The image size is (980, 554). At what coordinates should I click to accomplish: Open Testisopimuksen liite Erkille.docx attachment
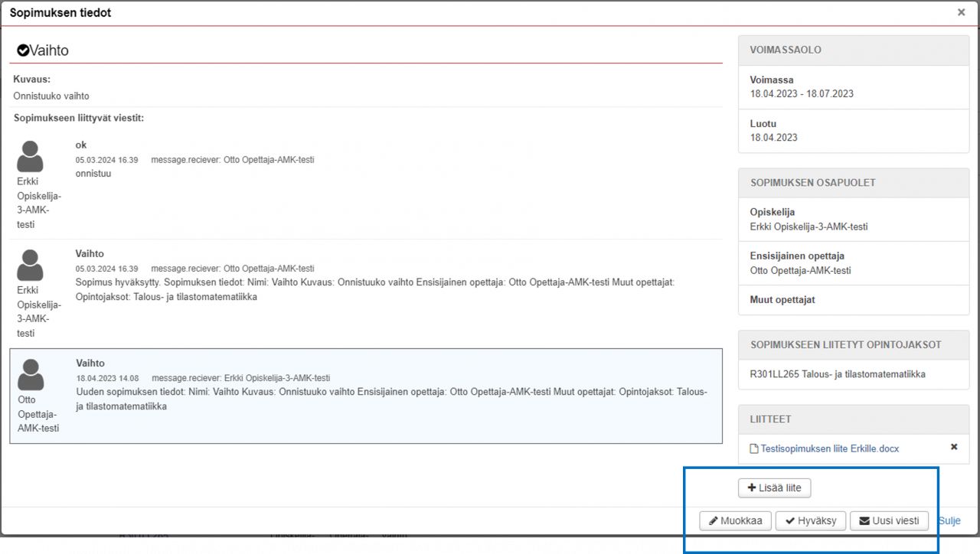point(830,449)
